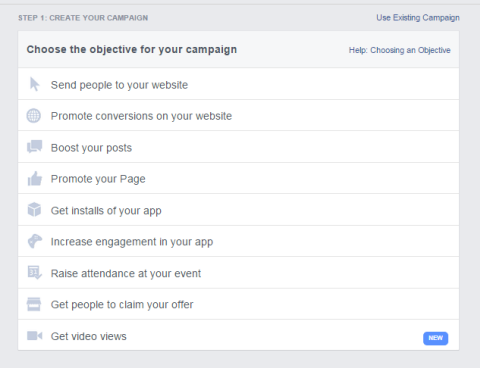
Task: Click the cursor arrow icon for website clicks
Action: (x=34, y=84)
